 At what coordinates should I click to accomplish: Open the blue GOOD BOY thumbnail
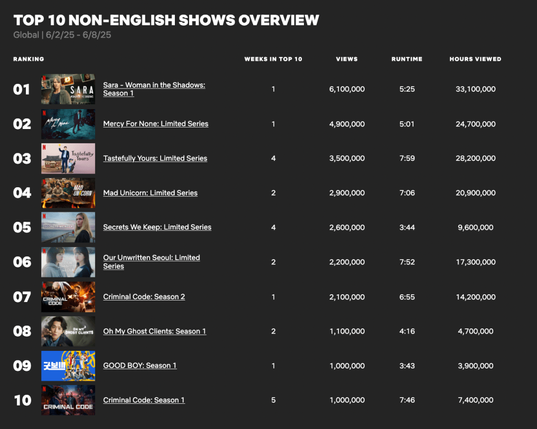click(68, 366)
